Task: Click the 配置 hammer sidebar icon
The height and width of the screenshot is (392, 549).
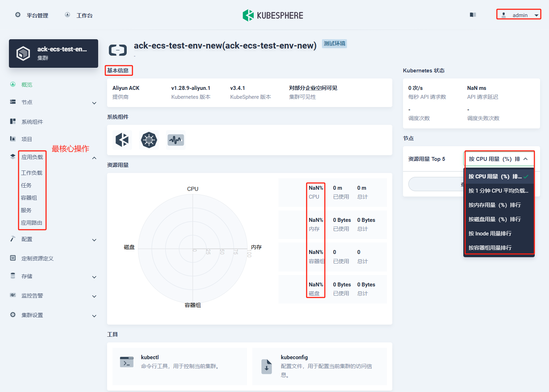Action: 13,239
